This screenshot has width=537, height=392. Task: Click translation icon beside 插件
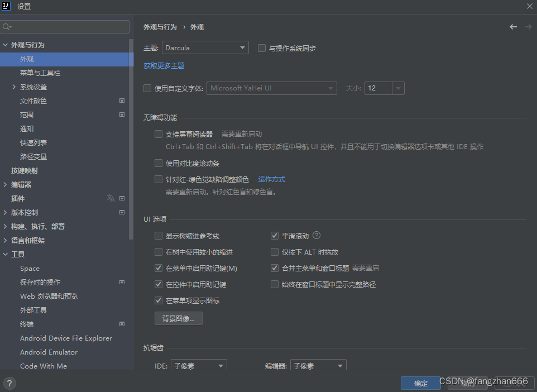[111, 198]
